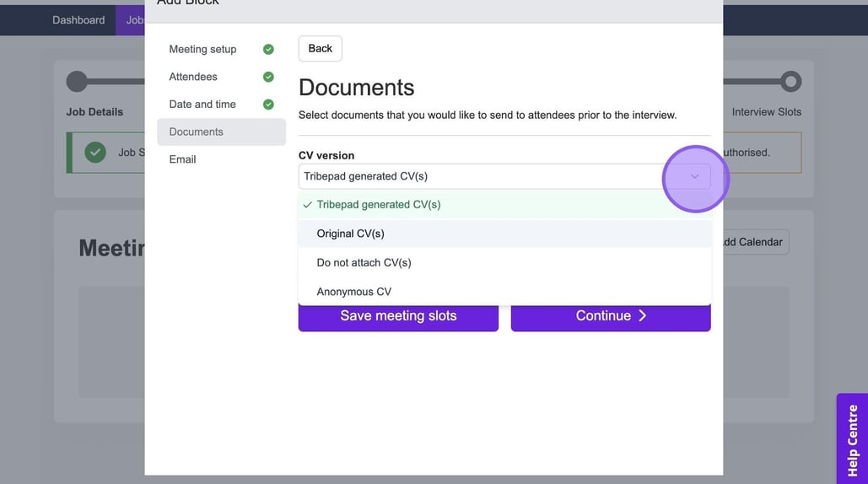Screen dimensions: 868x484
Task: Switch to the Email step
Action: pyautogui.click(x=182, y=159)
